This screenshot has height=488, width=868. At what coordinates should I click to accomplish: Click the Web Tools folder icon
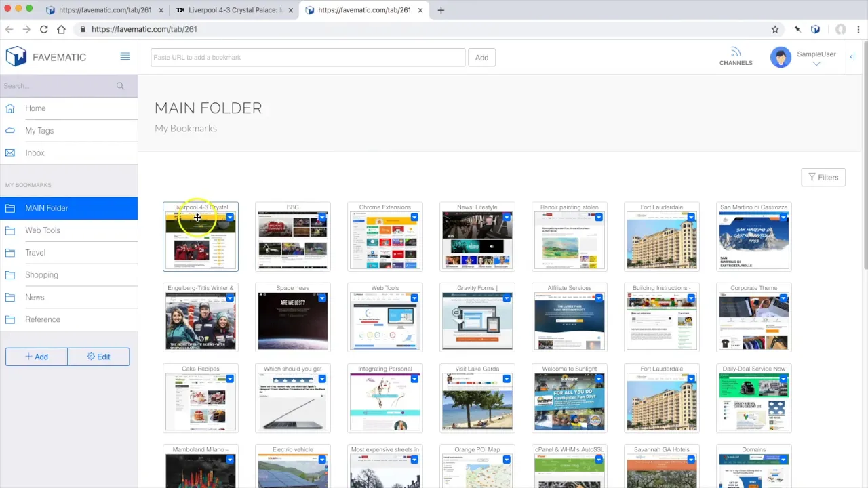(10, 230)
